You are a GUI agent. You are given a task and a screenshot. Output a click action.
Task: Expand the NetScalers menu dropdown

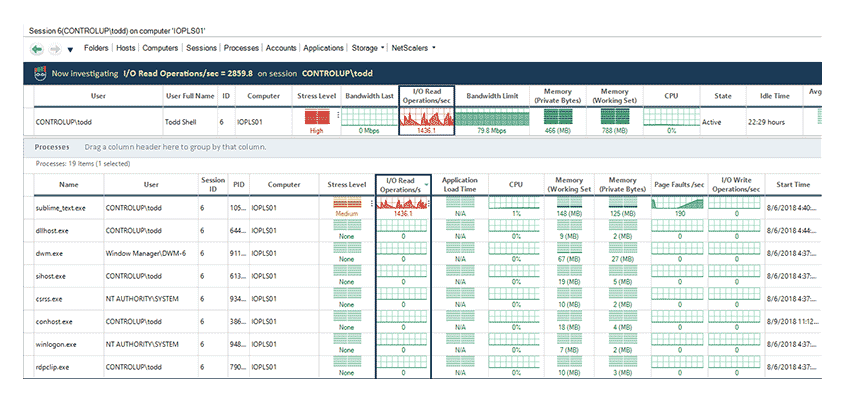(434, 47)
